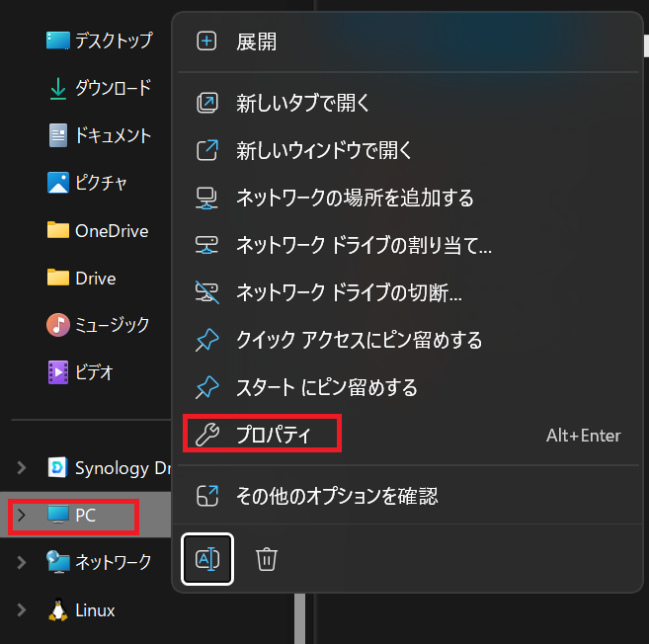649x644 pixels.
Task: Select Synology Drive label text
Action: pyautogui.click(x=122, y=468)
